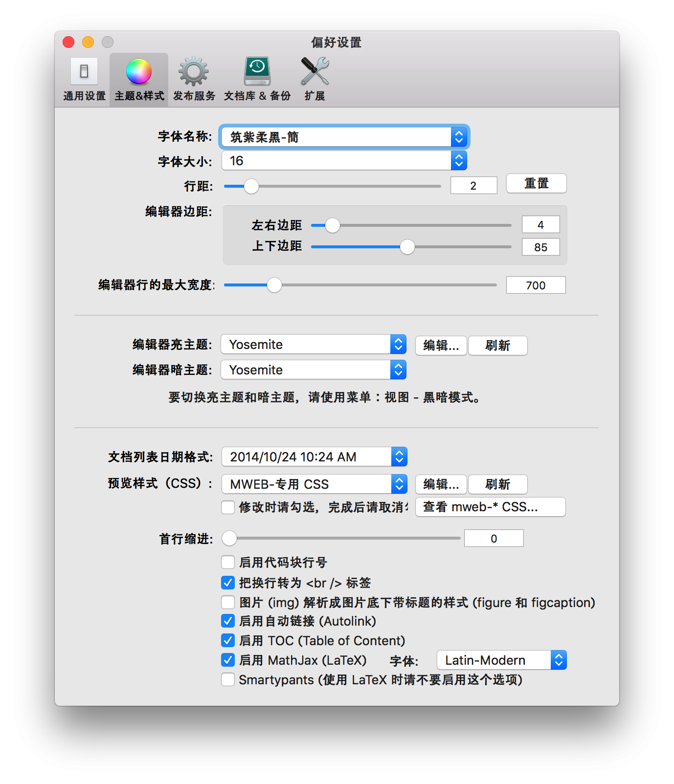
Task: Click the 扩展 tab label
Action: pos(315,96)
